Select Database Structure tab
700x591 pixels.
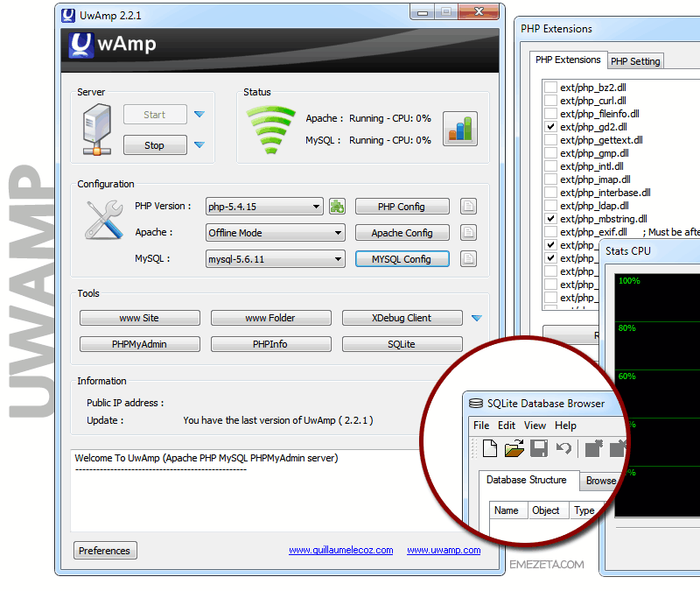[x=527, y=480]
